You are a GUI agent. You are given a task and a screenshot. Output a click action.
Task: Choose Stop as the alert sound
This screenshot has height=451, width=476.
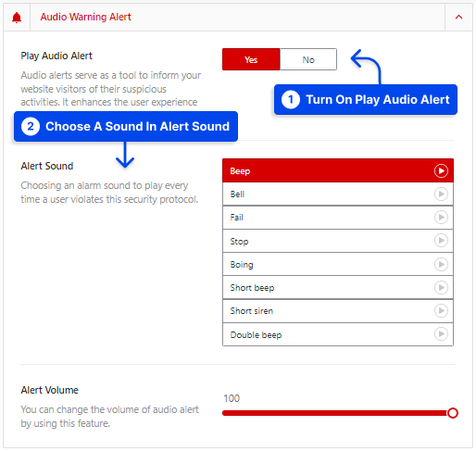(338, 241)
